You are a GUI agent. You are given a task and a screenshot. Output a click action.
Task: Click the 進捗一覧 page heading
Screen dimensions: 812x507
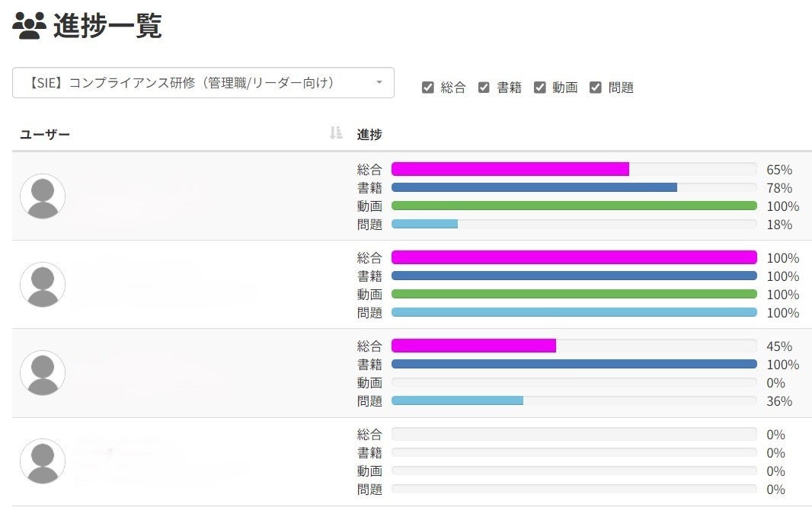pyautogui.click(x=107, y=27)
